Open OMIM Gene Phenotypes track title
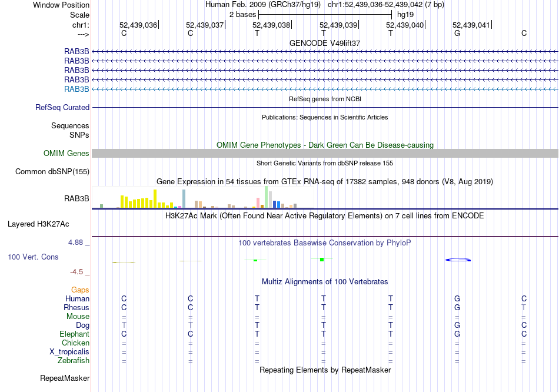The height and width of the screenshot is (392, 559). coord(325,145)
